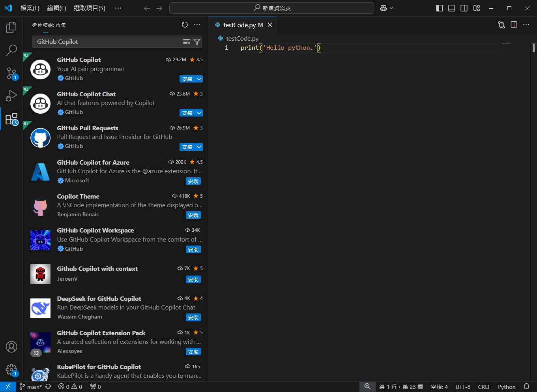
Task: Open install options dropdown for GitHub Pull Requests
Action: (199, 147)
